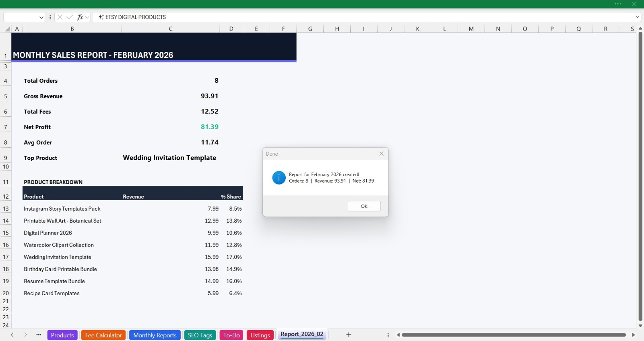Select all cells corner triangle
644x341 pixels.
7,29
